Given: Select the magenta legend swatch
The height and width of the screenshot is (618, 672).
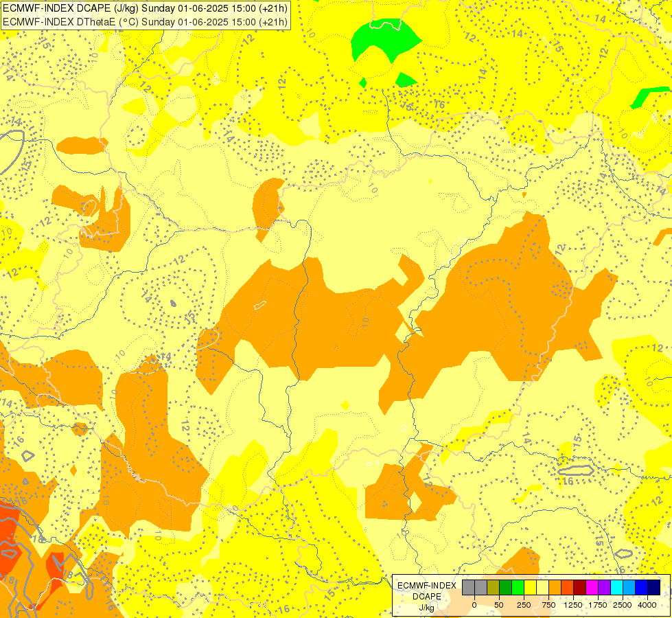Looking at the screenshot, I should pos(592,588).
